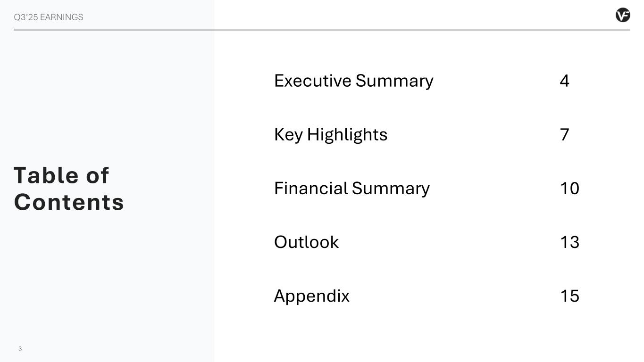The image size is (644, 362).
Task: Click the VF logo in top-right corner
Action: click(x=622, y=16)
